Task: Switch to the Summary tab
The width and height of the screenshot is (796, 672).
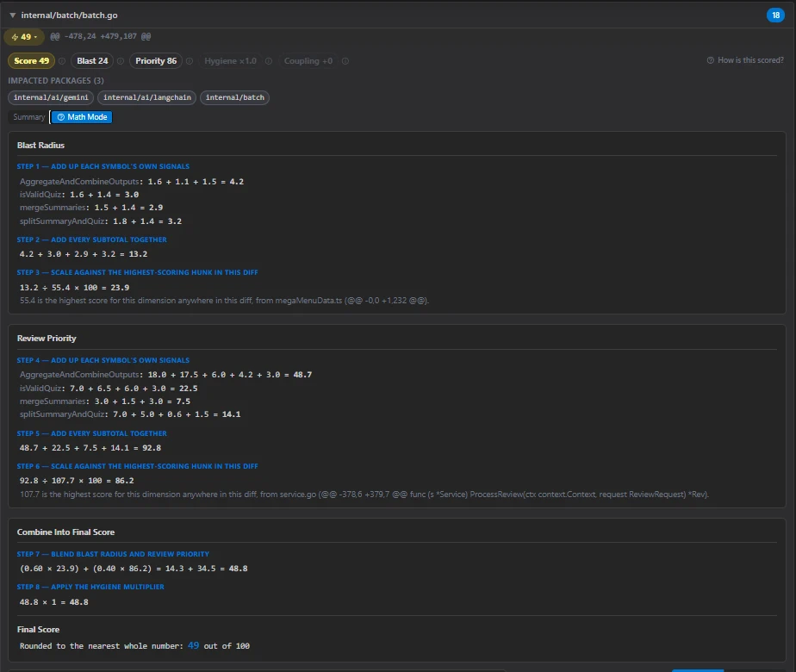Action: click(x=29, y=117)
